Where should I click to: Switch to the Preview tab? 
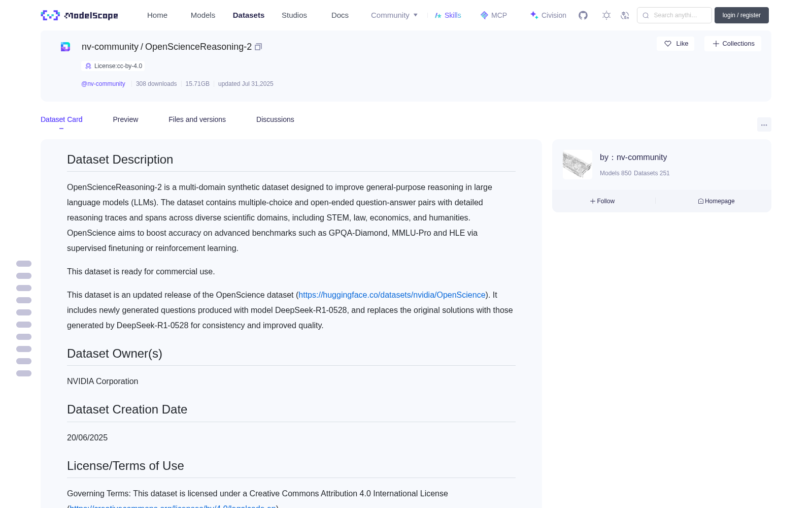[x=125, y=119]
